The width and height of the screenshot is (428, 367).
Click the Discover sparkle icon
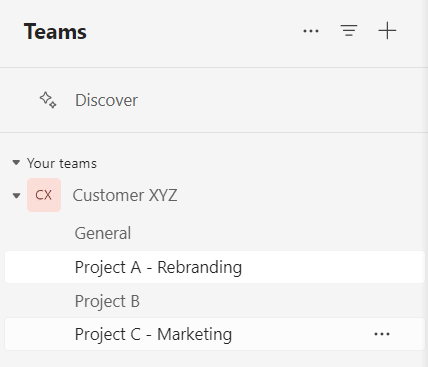click(x=48, y=100)
